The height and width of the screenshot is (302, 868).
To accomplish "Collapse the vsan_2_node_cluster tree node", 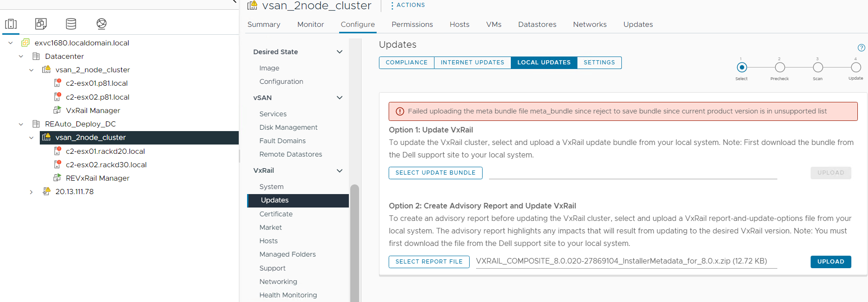I will [31, 70].
